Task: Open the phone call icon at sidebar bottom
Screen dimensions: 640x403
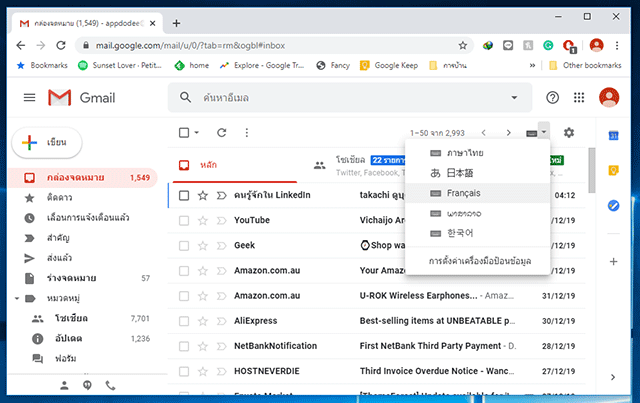Action: click(110, 385)
